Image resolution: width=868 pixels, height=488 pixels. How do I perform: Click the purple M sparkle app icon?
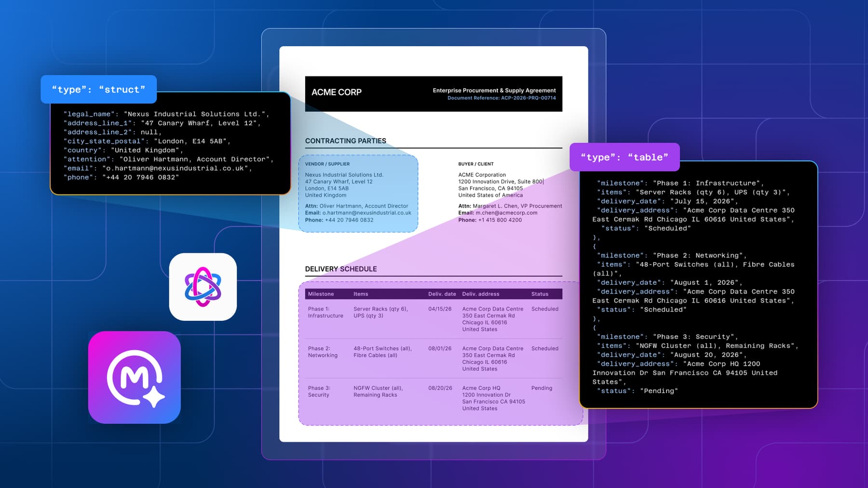tap(135, 377)
